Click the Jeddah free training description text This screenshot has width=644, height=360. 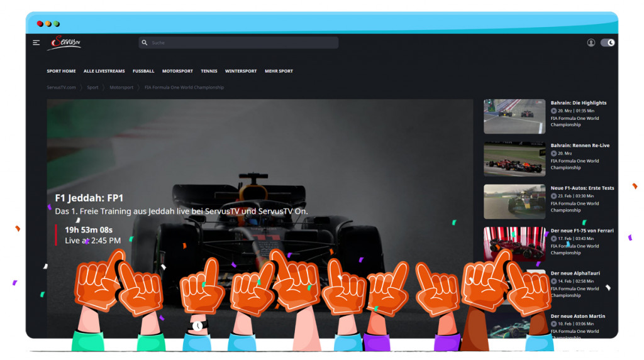tap(181, 211)
